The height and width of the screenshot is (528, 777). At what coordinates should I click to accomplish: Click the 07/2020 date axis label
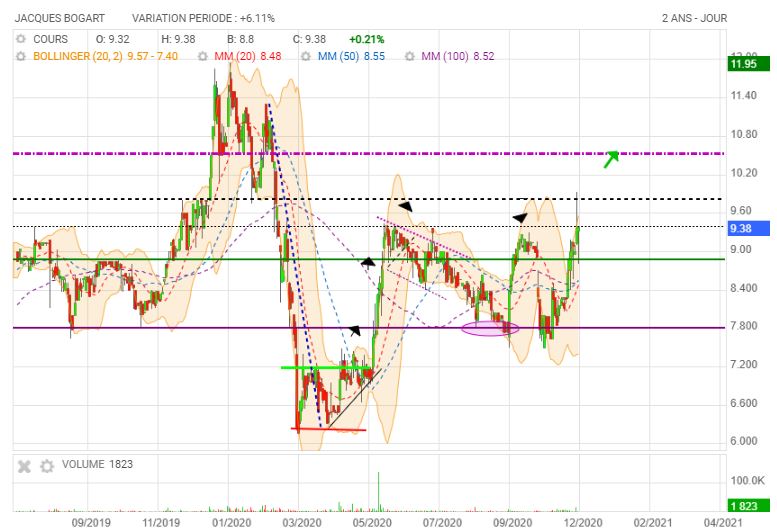coord(443,522)
